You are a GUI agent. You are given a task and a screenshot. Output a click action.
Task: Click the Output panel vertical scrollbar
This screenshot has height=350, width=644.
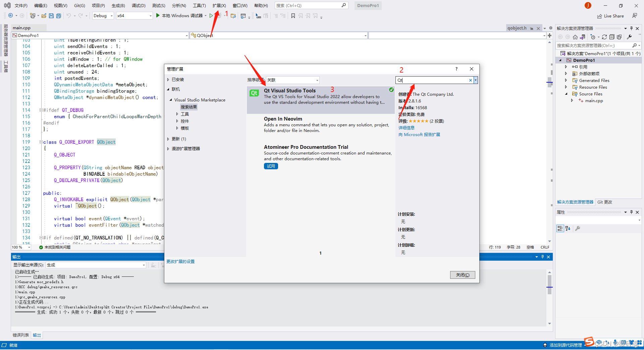tap(549, 297)
